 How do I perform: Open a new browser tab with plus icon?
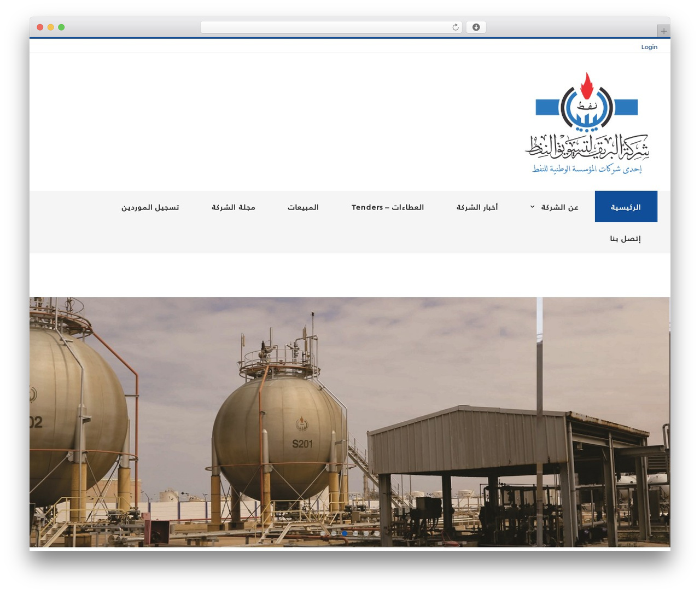663,31
